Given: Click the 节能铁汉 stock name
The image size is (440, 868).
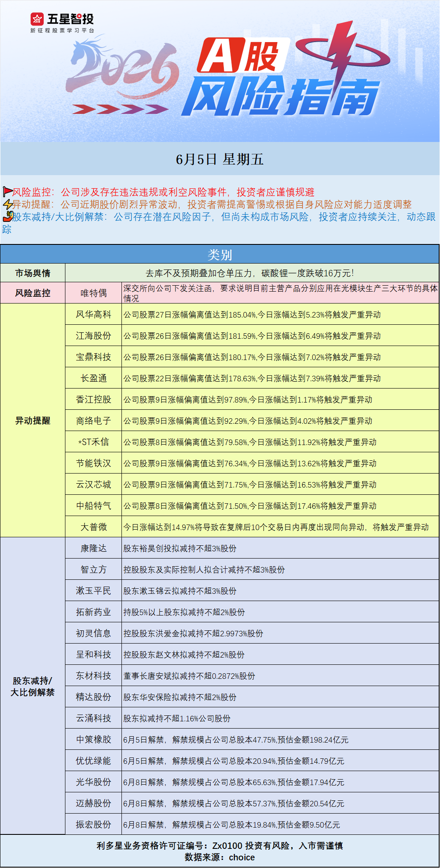Looking at the screenshot, I should click(93, 463).
